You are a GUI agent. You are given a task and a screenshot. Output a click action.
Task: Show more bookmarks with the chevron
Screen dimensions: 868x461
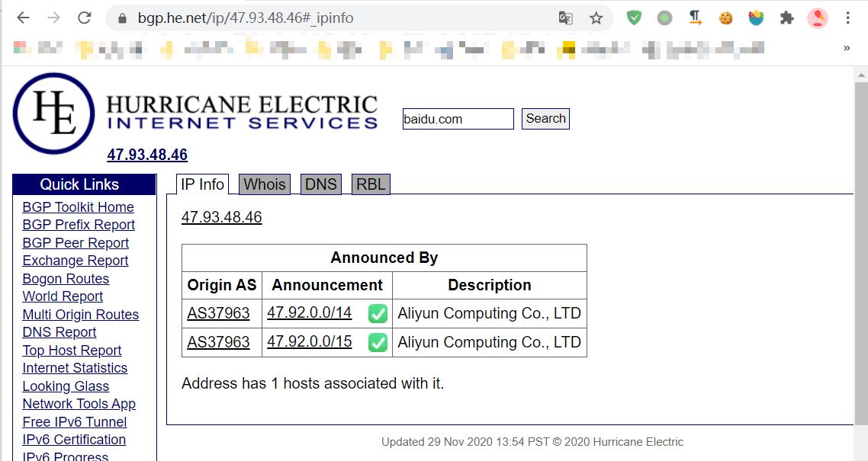(847, 48)
